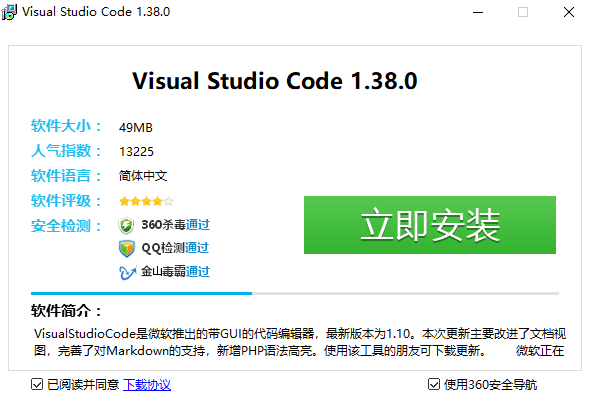Click the QQ检测 shield icon
The height and width of the screenshot is (402, 589).
[127, 248]
